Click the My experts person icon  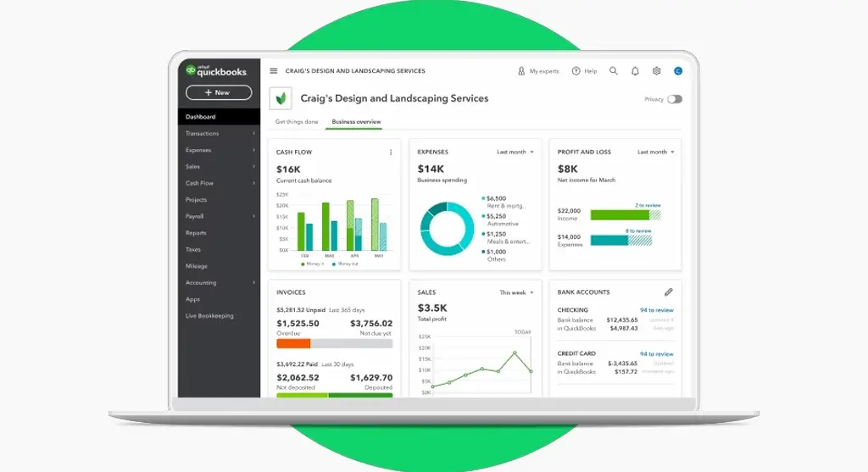pos(521,71)
